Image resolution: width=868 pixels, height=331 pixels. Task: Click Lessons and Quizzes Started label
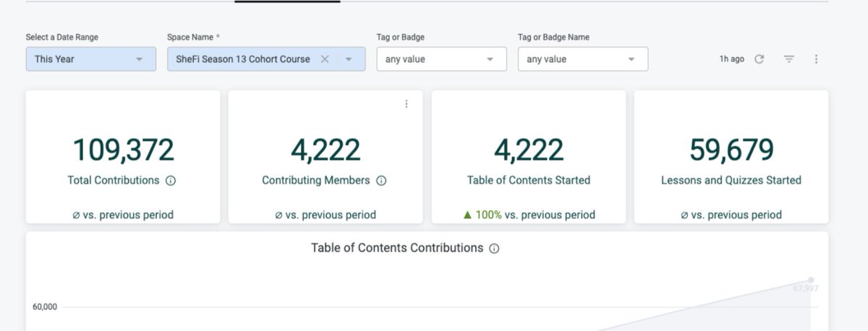tap(731, 181)
